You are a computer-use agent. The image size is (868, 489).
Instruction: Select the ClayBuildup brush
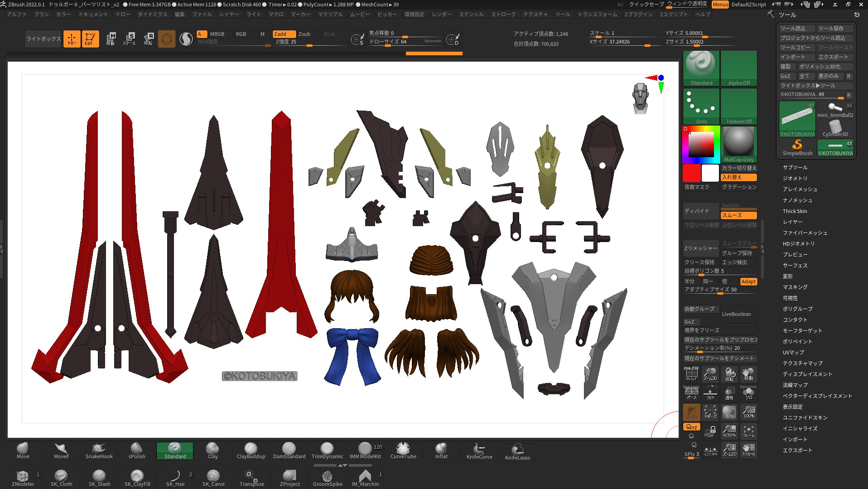point(251,451)
